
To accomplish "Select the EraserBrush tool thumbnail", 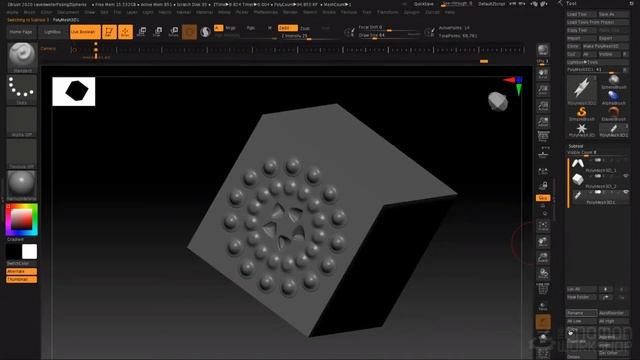I will point(613,114).
